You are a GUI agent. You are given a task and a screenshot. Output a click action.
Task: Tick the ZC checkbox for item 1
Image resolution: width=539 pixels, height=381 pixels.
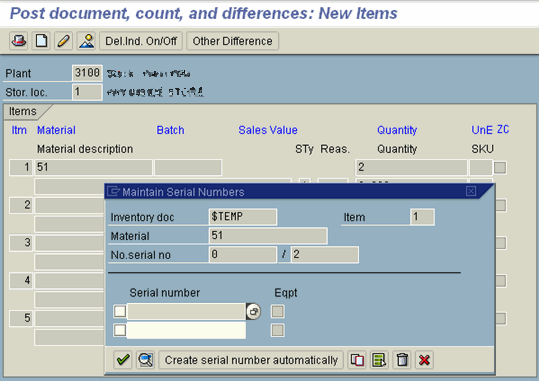click(x=500, y=168)
